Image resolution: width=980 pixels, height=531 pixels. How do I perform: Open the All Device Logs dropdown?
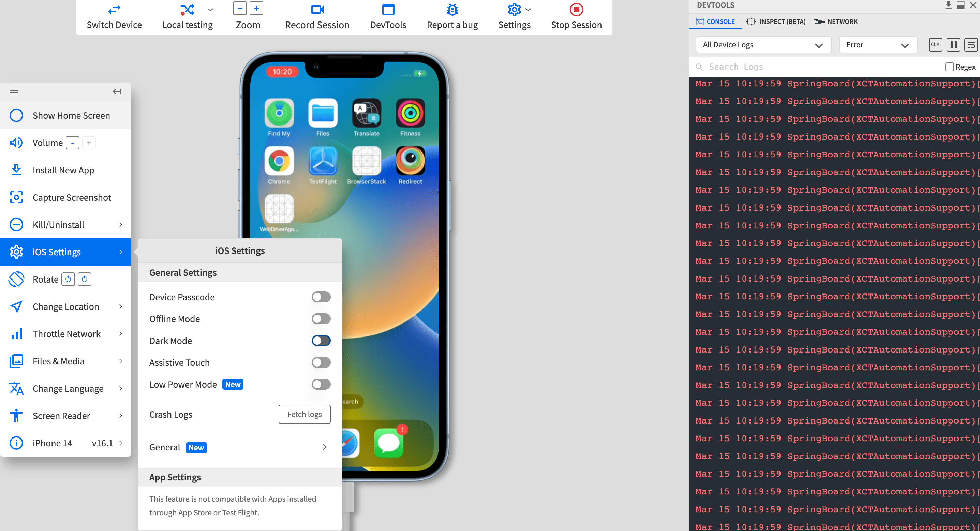(x=763, y=45)
